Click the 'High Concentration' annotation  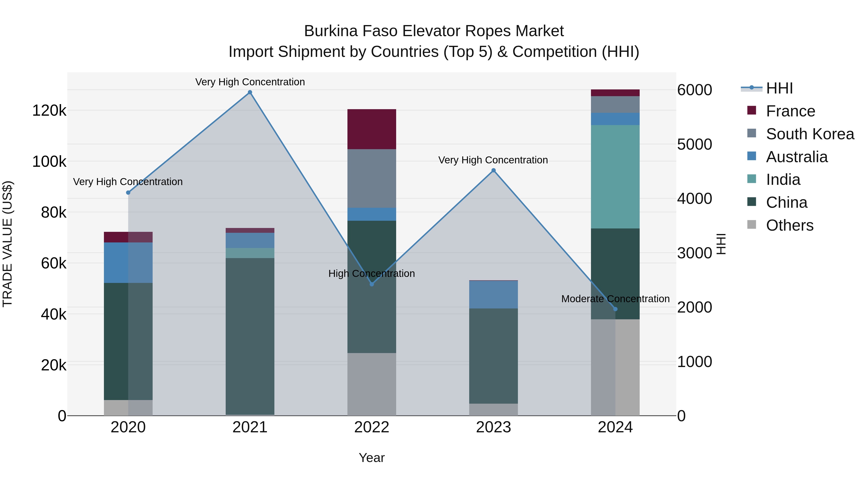pyautogui.click(x=372, y=274)
